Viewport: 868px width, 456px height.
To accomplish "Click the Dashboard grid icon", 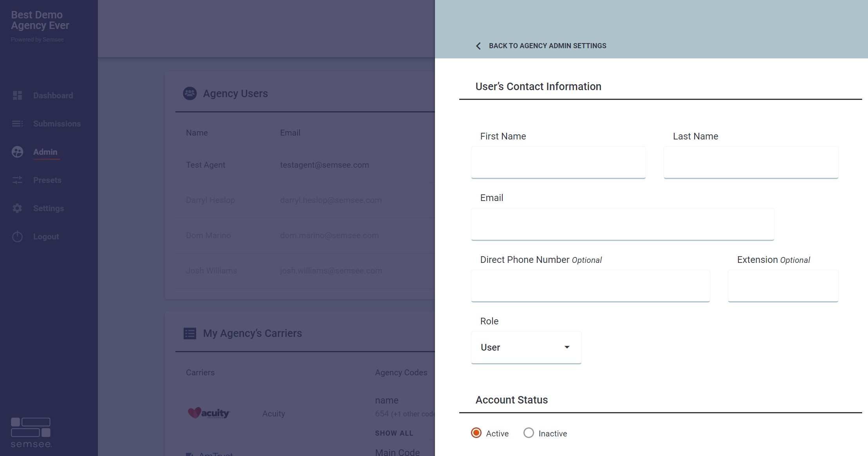I will click(x=17, y=96).
